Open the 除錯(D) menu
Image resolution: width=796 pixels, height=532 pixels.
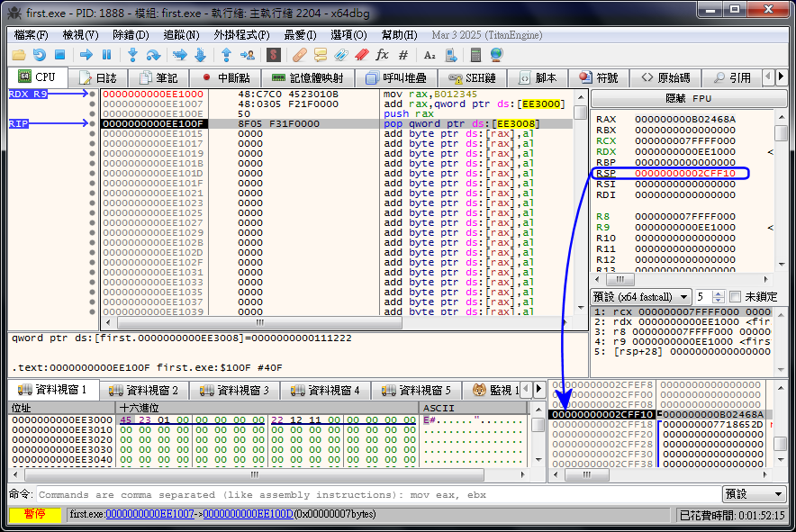coord(131,35)
